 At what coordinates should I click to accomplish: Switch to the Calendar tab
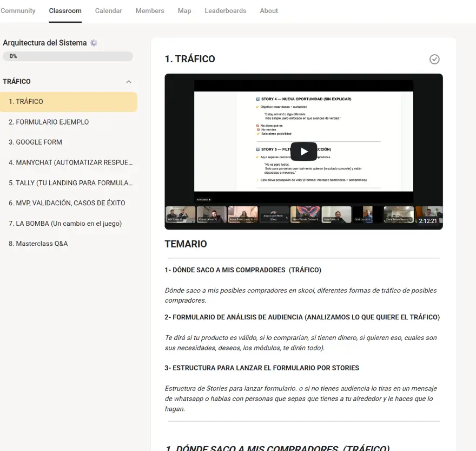pyautogui.click(x=108, y=11)
